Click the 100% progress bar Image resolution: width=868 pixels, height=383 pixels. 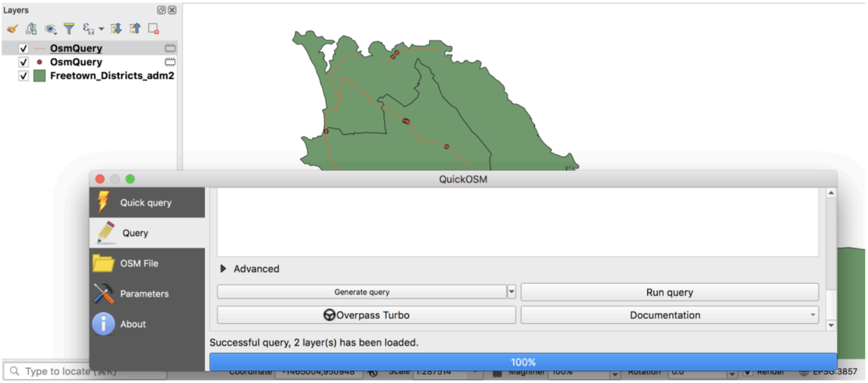tap(523, 362)
